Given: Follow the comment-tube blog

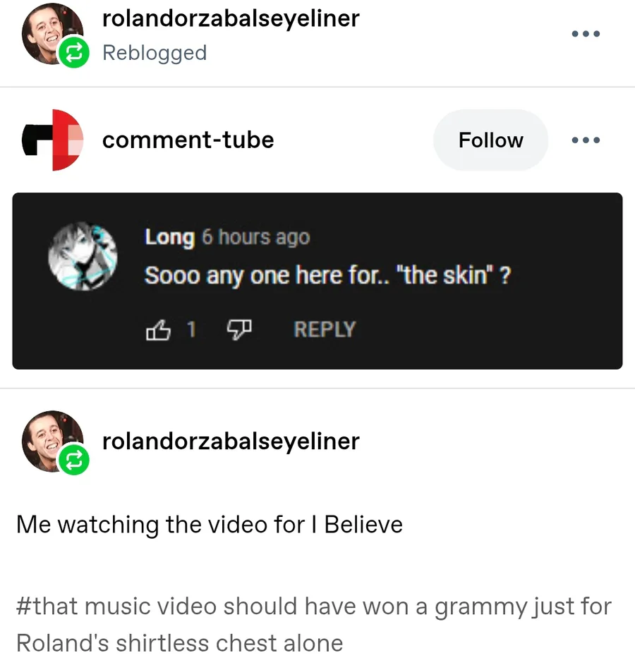Looking at the screenshot, I should [490, 140].
